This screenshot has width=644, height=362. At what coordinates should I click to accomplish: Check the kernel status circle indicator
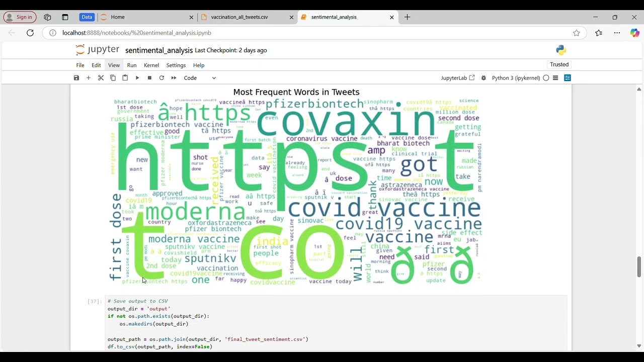546,78
